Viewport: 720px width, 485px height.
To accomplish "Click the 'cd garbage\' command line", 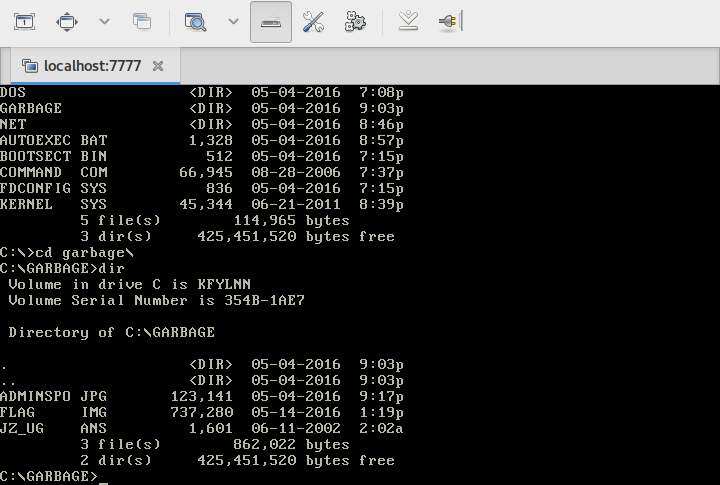I will (x=67, y=253).
